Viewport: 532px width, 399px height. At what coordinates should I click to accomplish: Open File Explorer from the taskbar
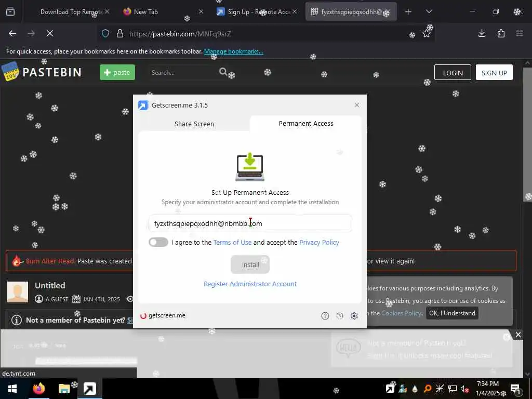[64, 389]
